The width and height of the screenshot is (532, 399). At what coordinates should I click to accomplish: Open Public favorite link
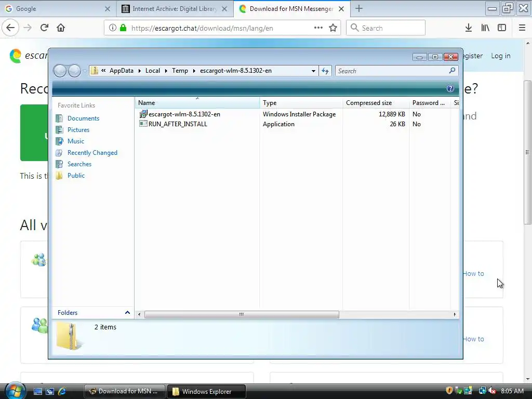tap(76, 176)
